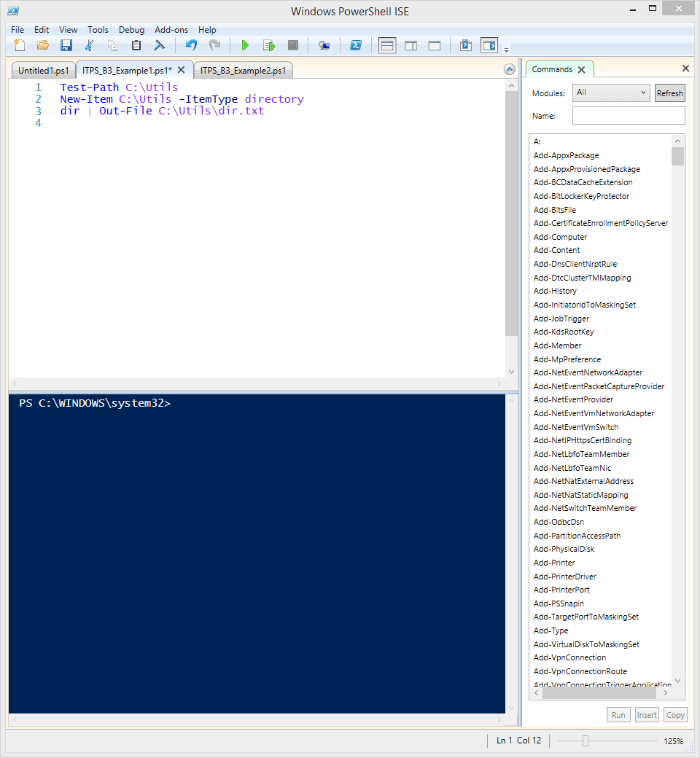Undo the last edit
The width and height of the screenshot is (700, 758).
click(x=190, y=45)
